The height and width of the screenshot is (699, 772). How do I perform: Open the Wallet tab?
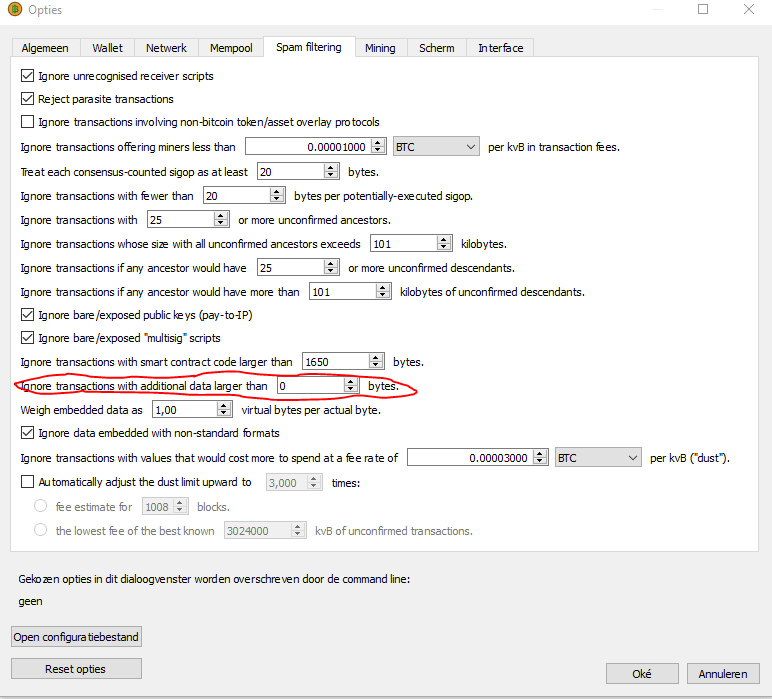tap(107, 48)
